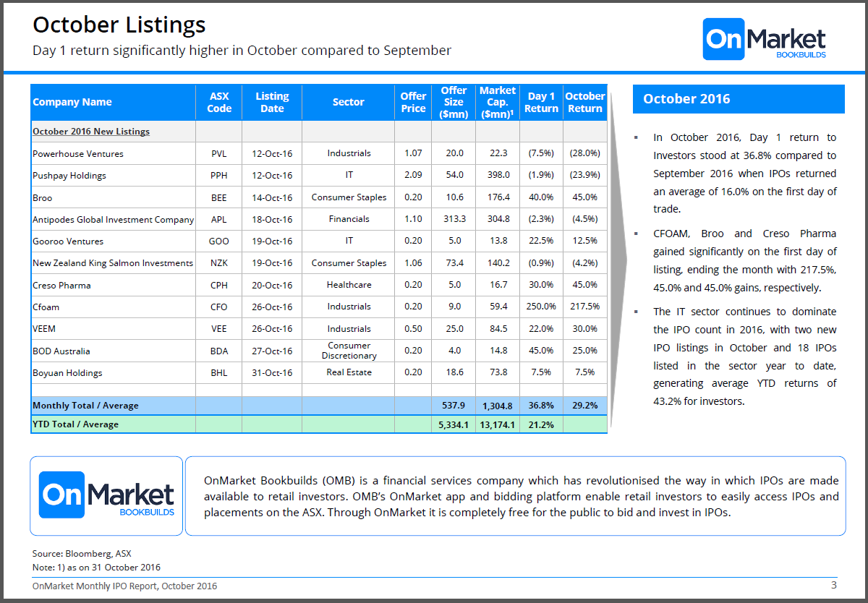Click the PPH ASX code cell
868x603 pixels.
tap(219, 176)
